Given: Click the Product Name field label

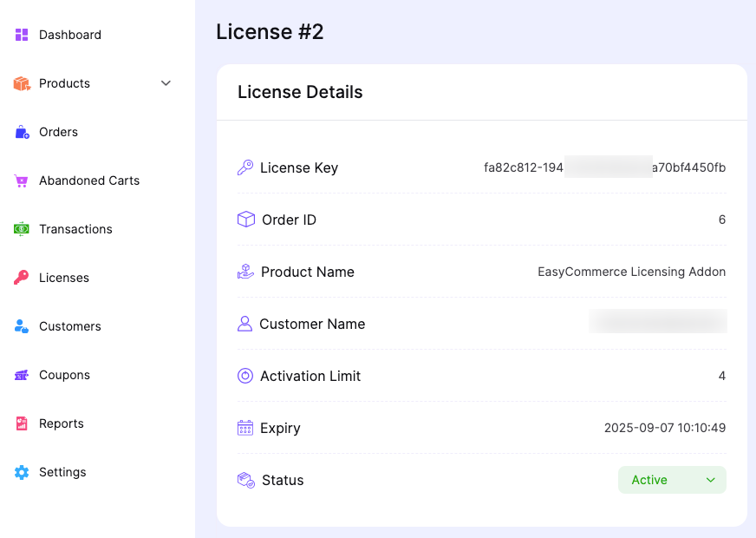Looking at the screenshot, I should tap(308, 272).
